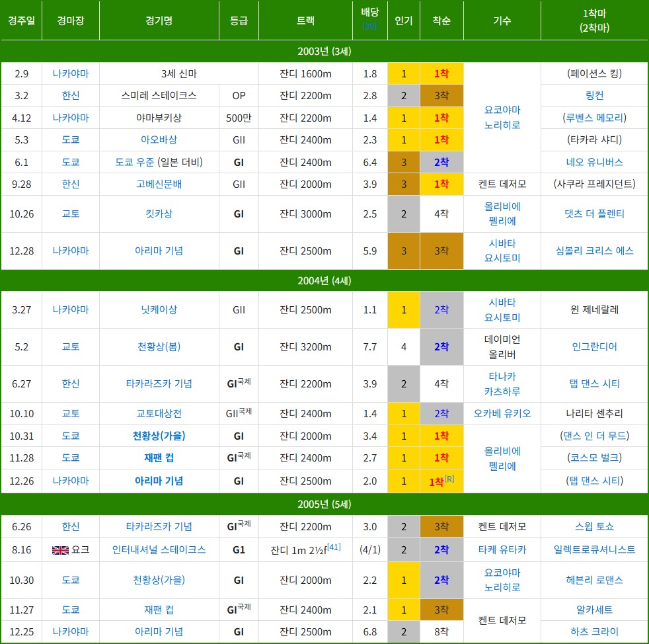Click the UK flag icon beside 요크

59,549
